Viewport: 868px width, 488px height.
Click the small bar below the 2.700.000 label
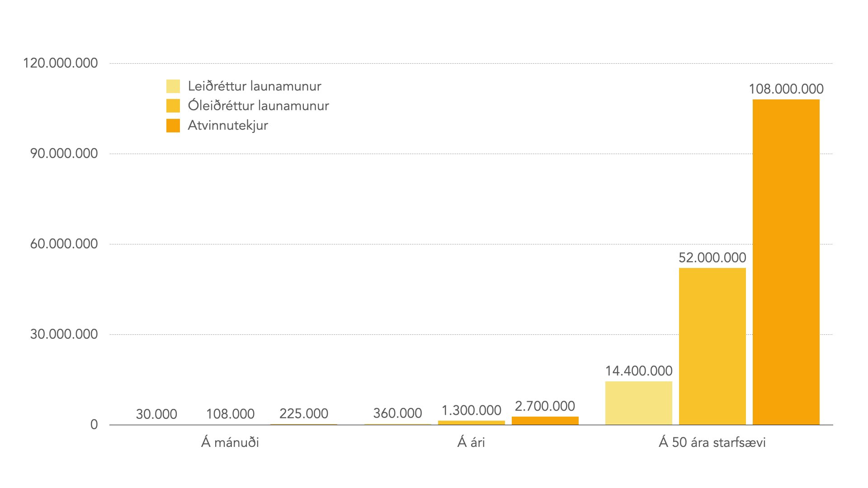[x=545, y=421]
